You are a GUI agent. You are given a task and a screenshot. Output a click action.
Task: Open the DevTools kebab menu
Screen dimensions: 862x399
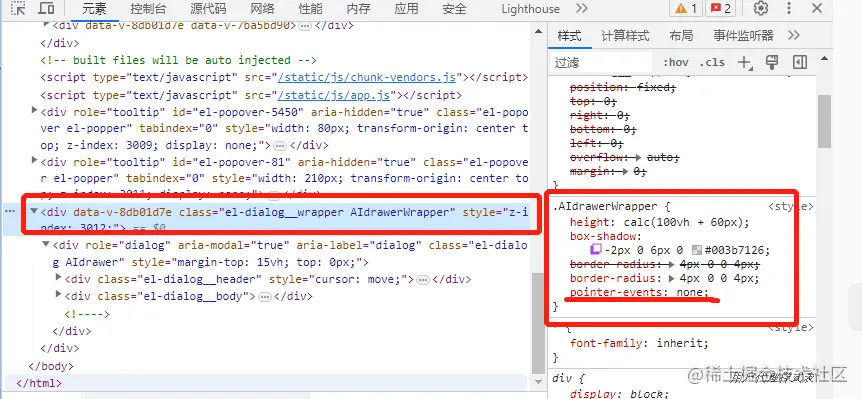point(789,8)
